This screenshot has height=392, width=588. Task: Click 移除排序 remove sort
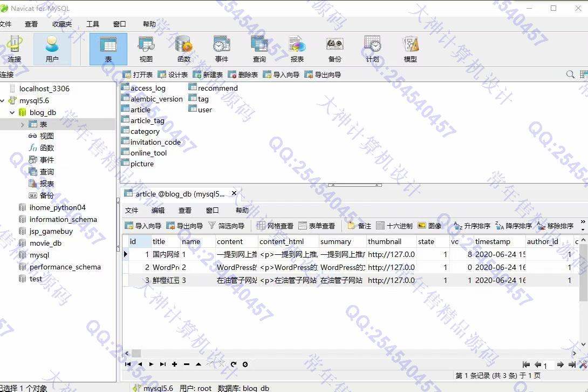[555, 226]
